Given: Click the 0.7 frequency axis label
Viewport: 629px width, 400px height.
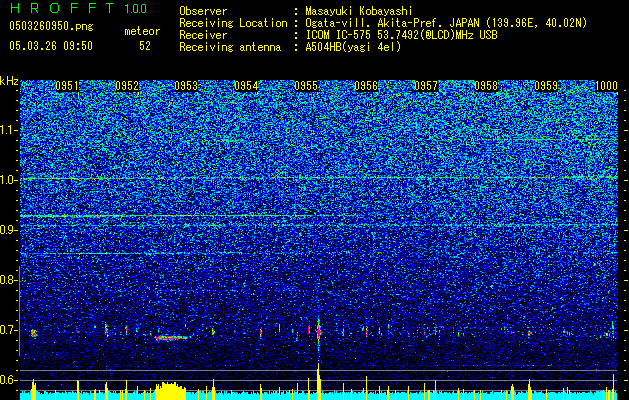Looking at the screenshot, I should [8, 330].
